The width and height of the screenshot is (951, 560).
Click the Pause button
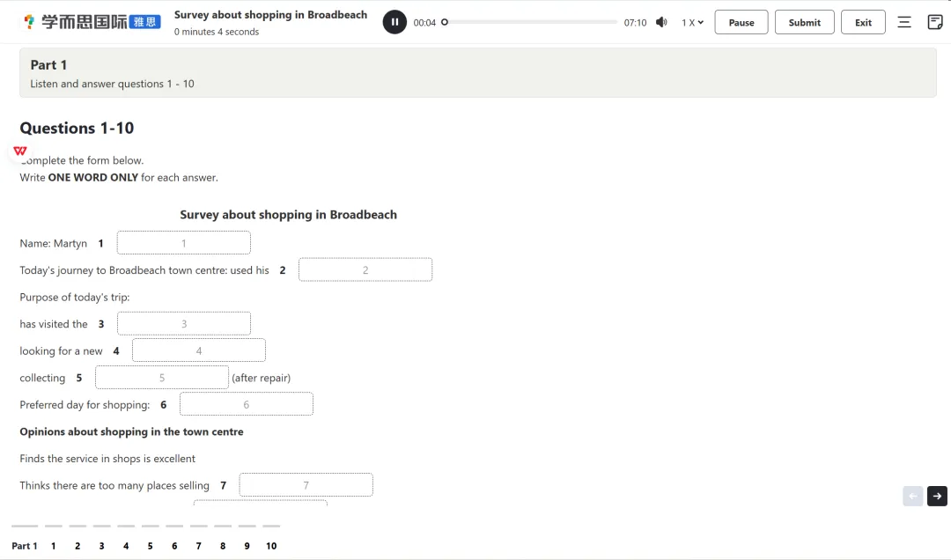coord(741,22)
